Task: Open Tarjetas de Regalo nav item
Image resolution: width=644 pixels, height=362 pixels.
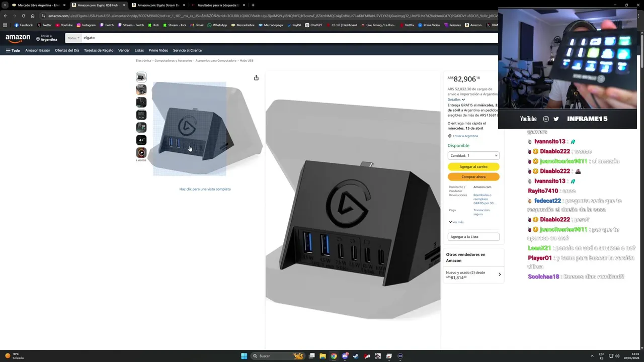Action: tap(99, 50)
